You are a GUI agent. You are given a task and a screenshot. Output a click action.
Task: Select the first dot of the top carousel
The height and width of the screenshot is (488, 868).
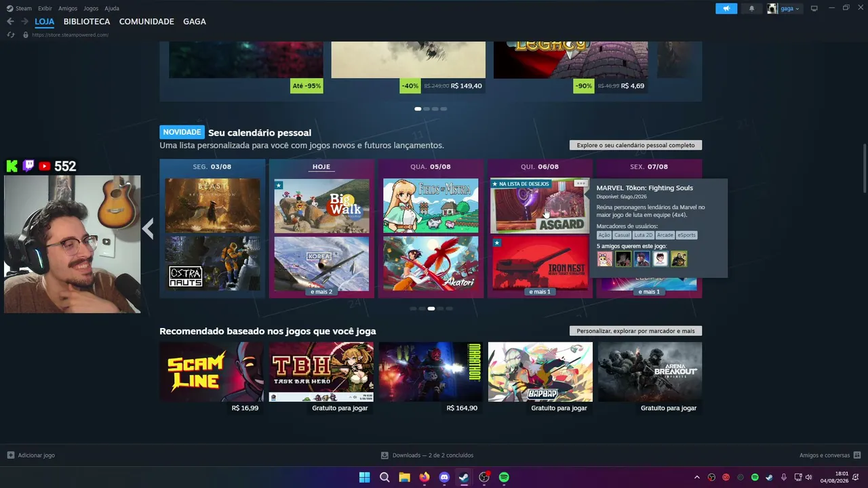click(418, 108)
